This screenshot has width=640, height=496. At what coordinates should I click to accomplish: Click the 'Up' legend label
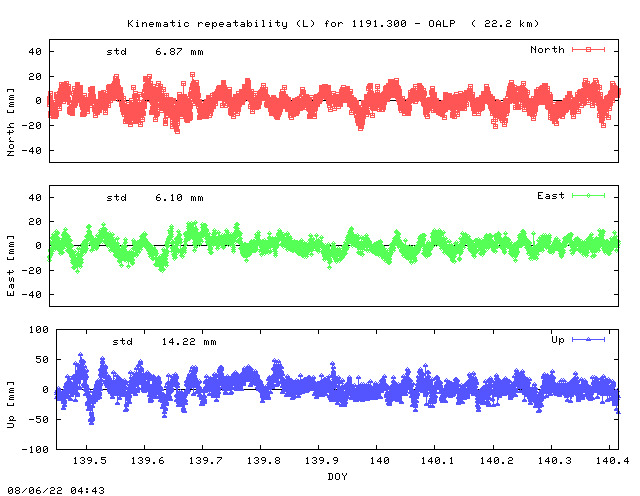pyautogui.click(x=558, y=340)
